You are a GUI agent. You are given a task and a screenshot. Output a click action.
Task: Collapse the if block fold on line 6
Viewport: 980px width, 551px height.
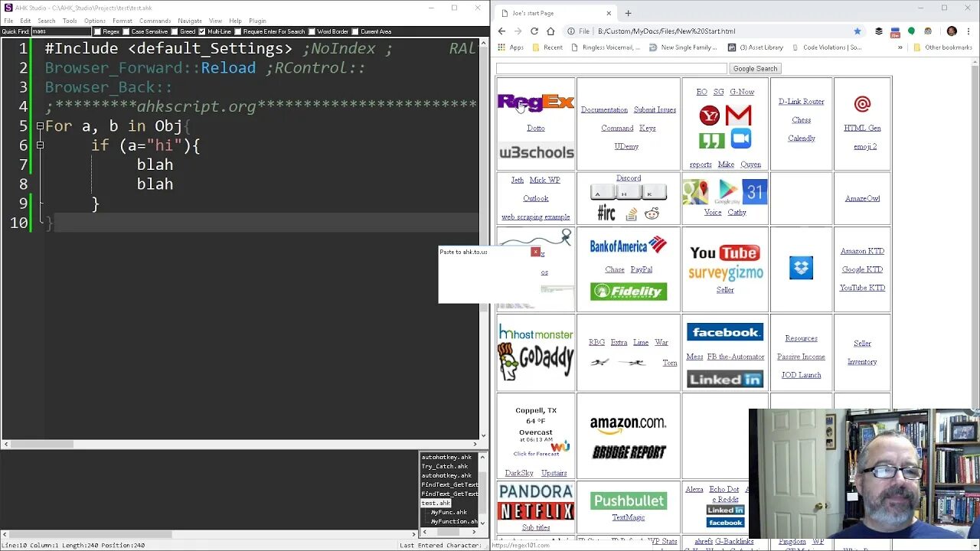(40, 145)
